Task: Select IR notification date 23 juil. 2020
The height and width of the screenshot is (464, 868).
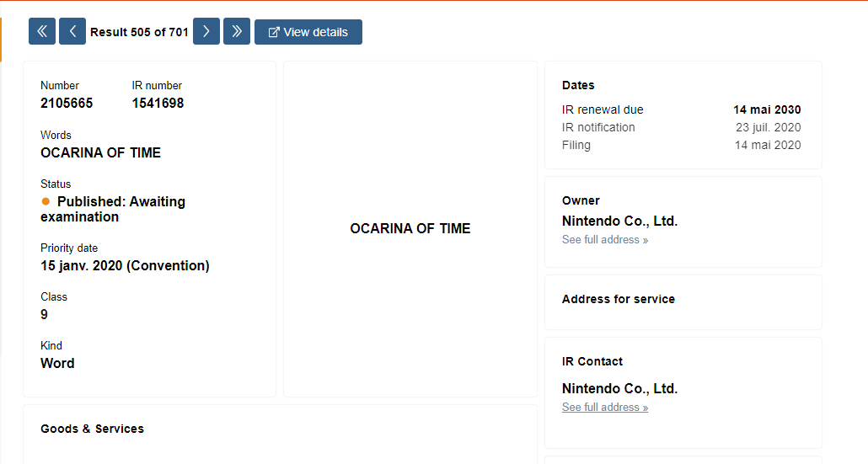Action: point(769,127)
